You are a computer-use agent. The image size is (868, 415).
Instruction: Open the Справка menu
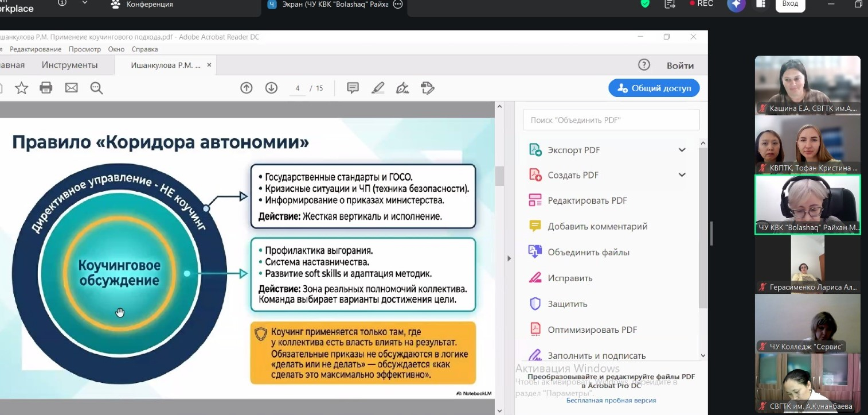tap(145, 49)
